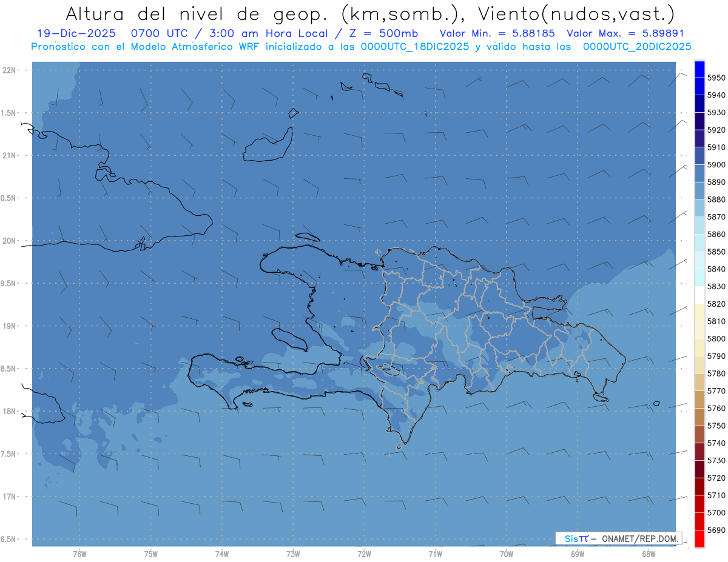Click the longitude label 70W

pyautogui.click(x=506, y=554)
